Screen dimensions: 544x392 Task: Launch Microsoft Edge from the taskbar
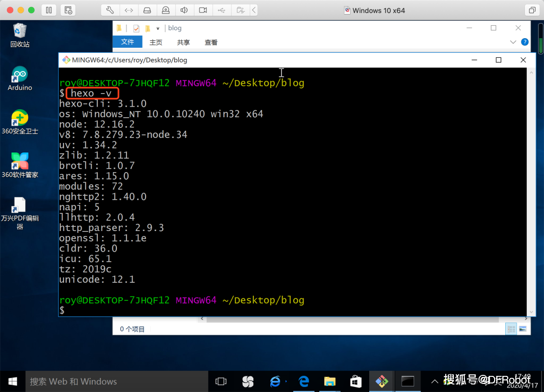tap(304, 381)
